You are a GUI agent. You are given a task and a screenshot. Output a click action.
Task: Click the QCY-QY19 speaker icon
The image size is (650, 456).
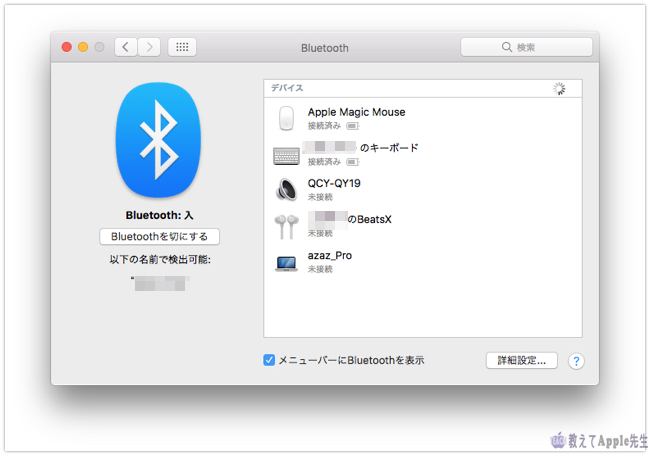286,189
